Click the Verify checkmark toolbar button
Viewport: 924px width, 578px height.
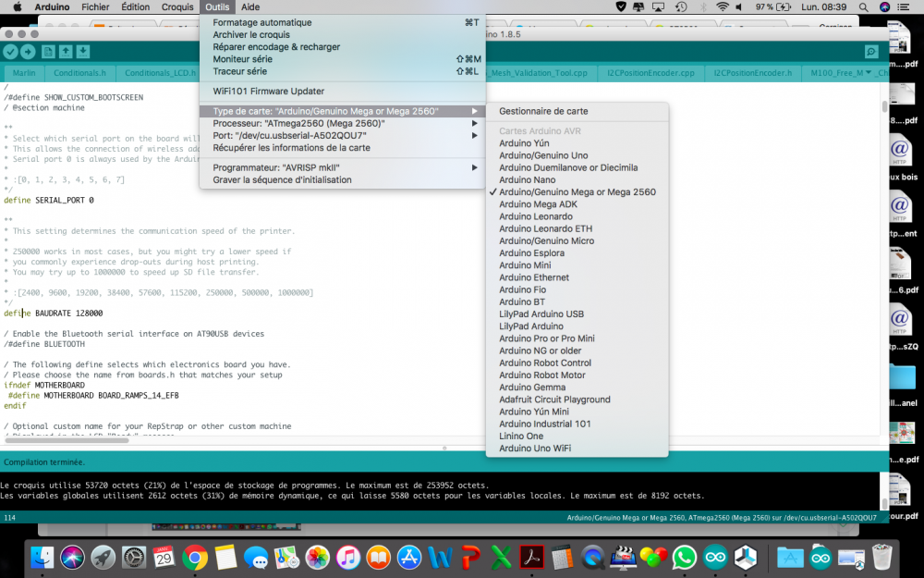point(10,52)
